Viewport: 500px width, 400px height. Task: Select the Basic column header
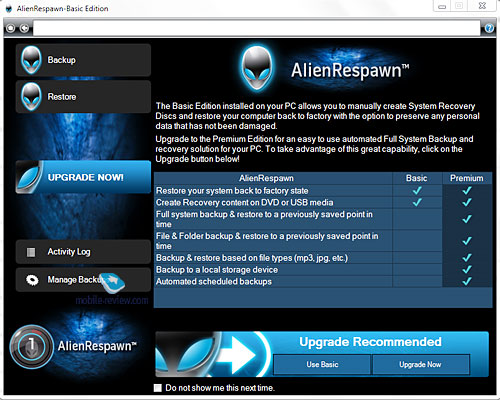pyautogui.click(x=417, y=178)
